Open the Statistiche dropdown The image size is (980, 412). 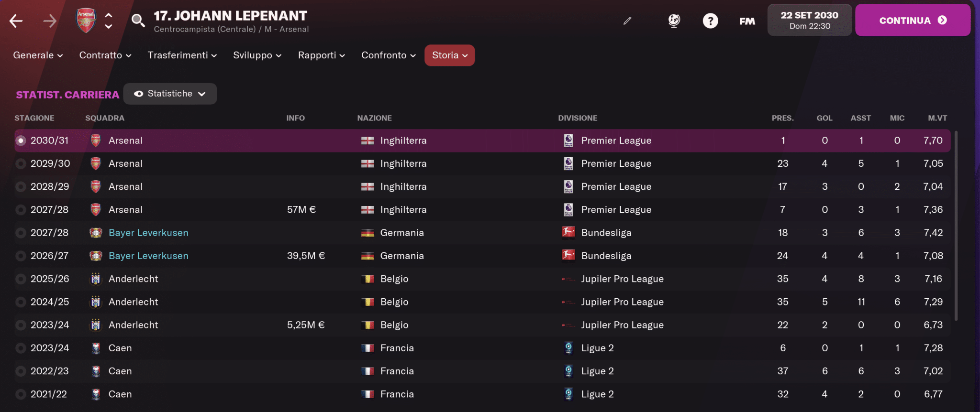(x=170, y=93)
